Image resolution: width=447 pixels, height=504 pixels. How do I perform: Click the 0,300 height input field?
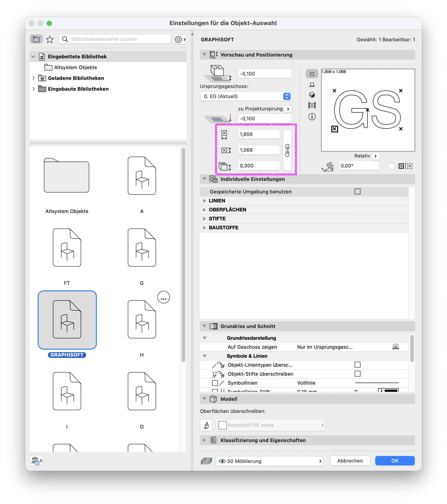[259, 166]
